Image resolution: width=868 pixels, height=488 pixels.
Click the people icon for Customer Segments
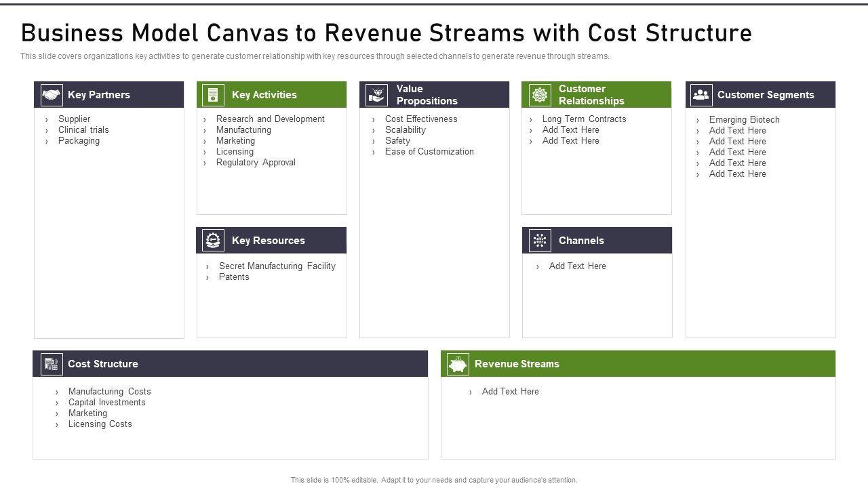[x=701, y=95]
